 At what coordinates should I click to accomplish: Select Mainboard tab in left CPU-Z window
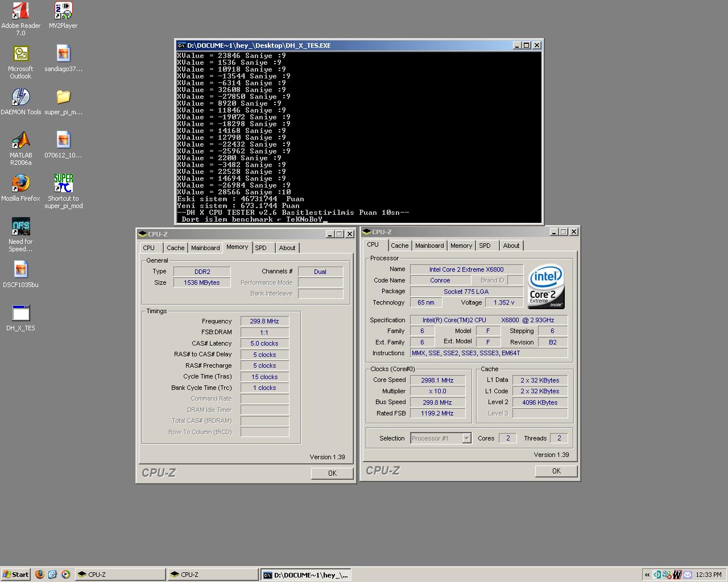click(x=205, y=248)
